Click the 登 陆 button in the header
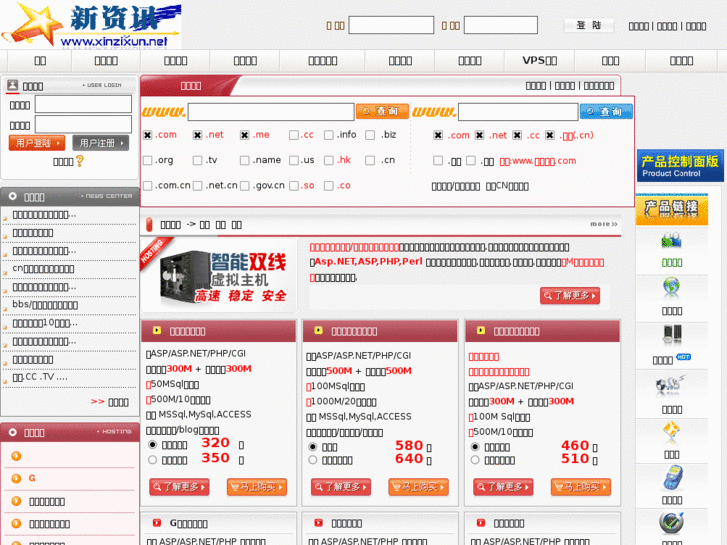The height and width of the screenshot is (545, 727). 588,25
